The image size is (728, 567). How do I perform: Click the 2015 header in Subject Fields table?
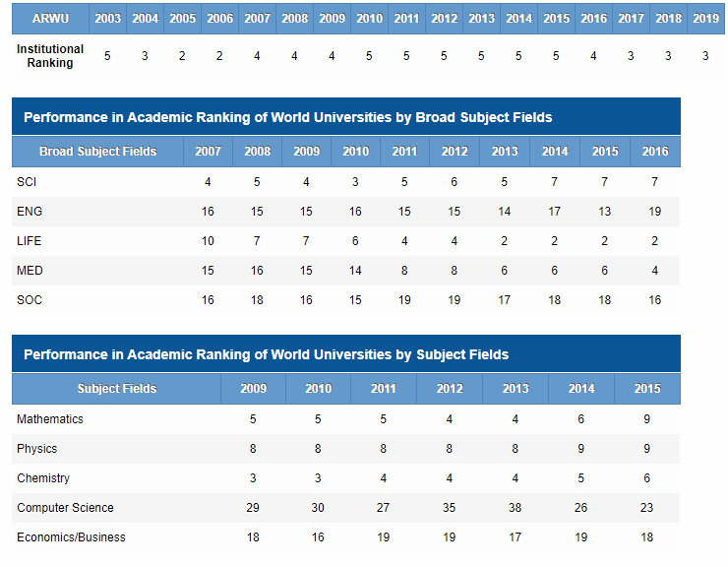[647, 389]
